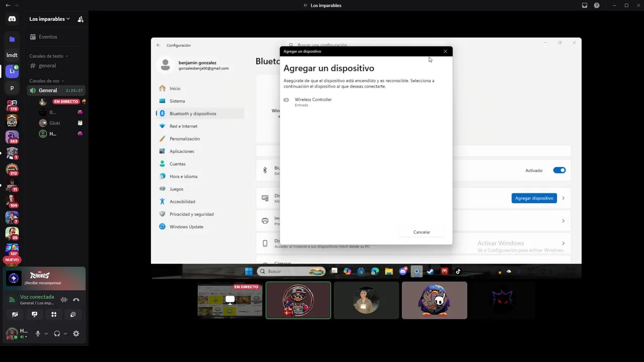Expand the Agregar dispositivo row chevron

(x=563, y=198)
